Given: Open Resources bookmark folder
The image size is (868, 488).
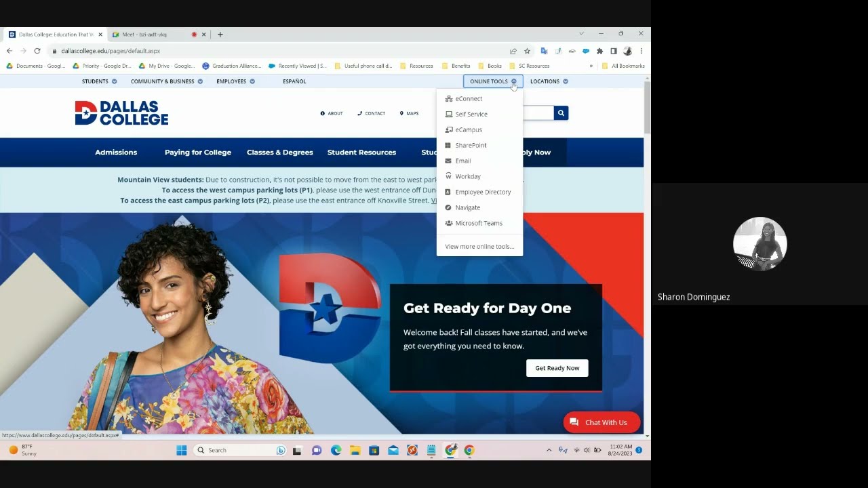Looking at the screenshot, I should pyautogui.click(x=416, y=66).
